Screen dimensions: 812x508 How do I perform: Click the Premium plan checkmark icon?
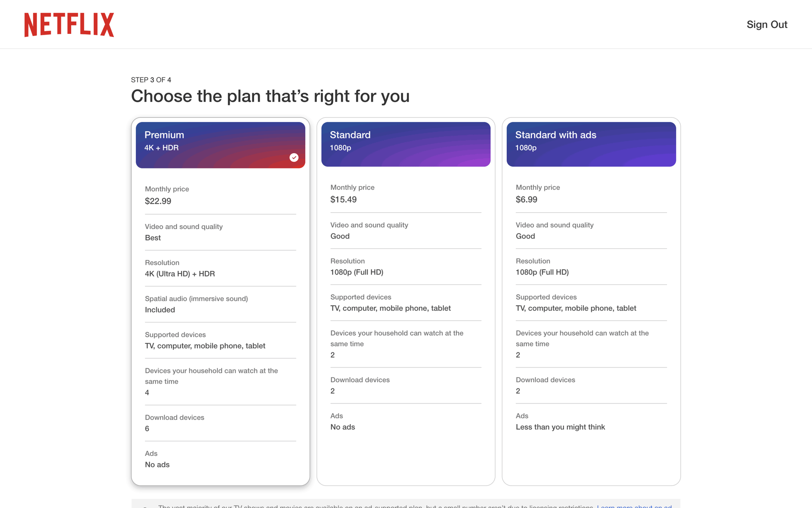(294, 157)
